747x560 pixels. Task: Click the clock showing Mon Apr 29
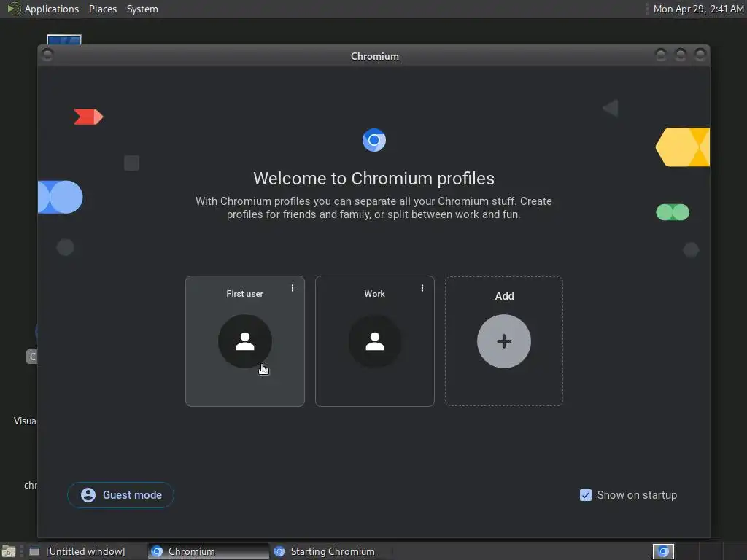(698, 9)
